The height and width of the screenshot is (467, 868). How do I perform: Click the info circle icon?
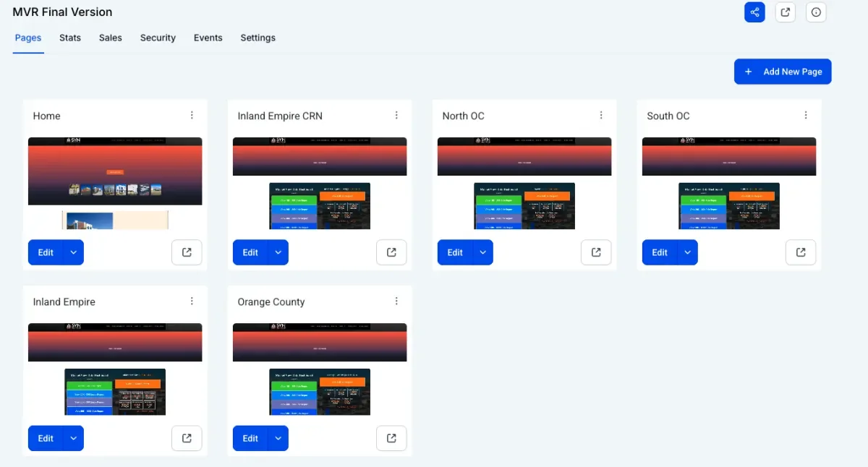point(816,12)
